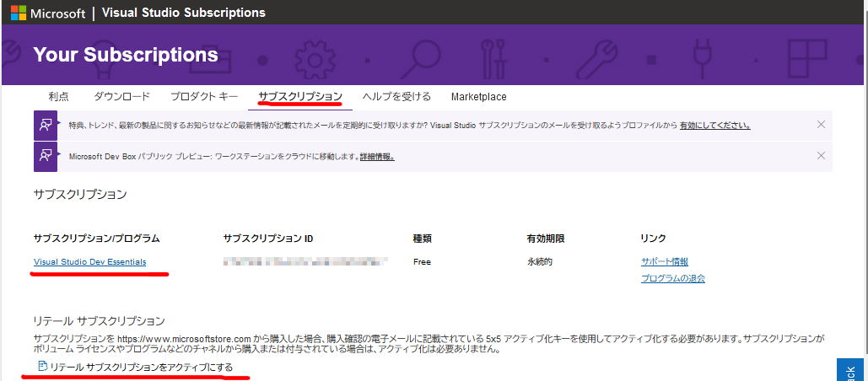Click the サブスクリプション ID column header
Screen dimensions: 868x381
268,239
